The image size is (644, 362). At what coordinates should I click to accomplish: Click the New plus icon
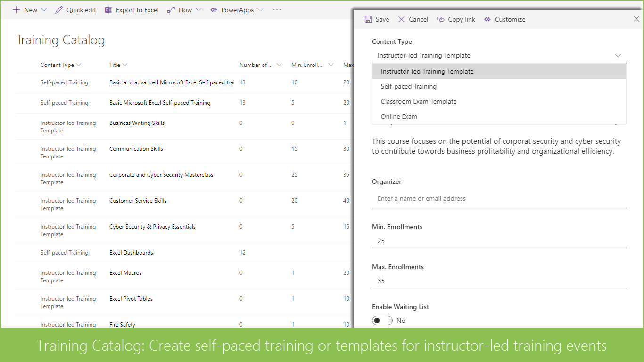(x=17, y=10)
